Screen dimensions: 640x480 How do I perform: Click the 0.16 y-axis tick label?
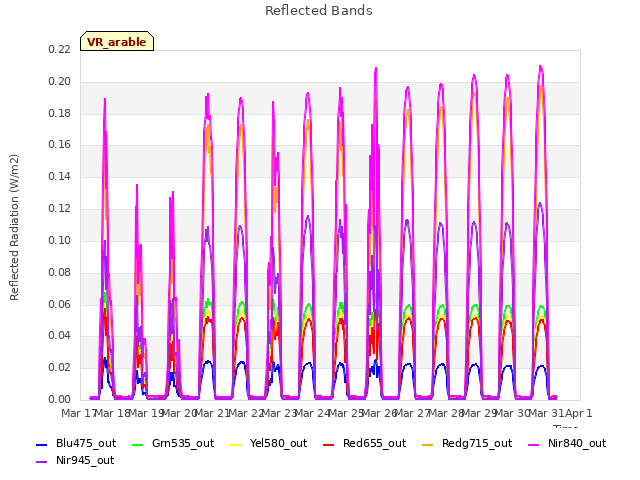[x=59, y=144]
